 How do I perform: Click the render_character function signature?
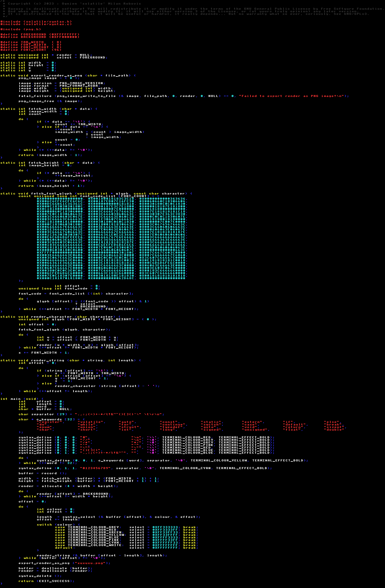coord(60,317)
